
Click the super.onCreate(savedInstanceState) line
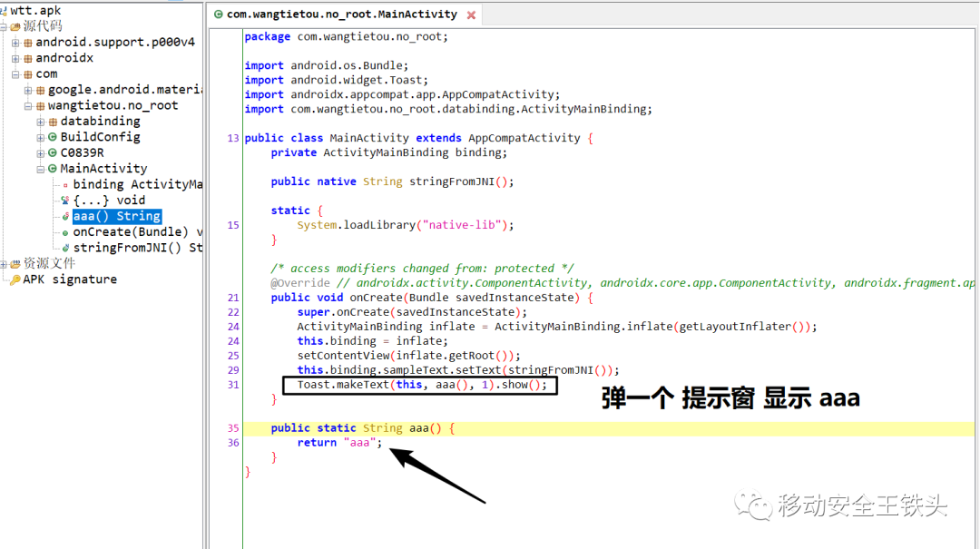coord(412,311)
